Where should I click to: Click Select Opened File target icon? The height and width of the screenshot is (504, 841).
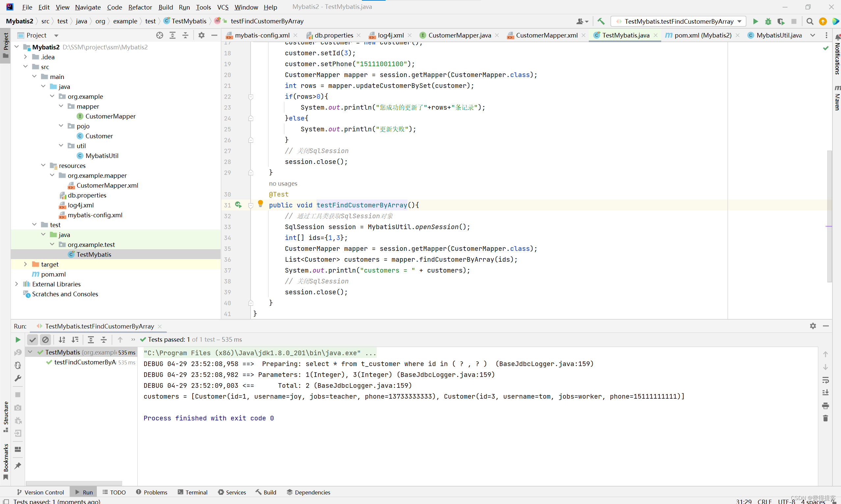click(160, 35)
